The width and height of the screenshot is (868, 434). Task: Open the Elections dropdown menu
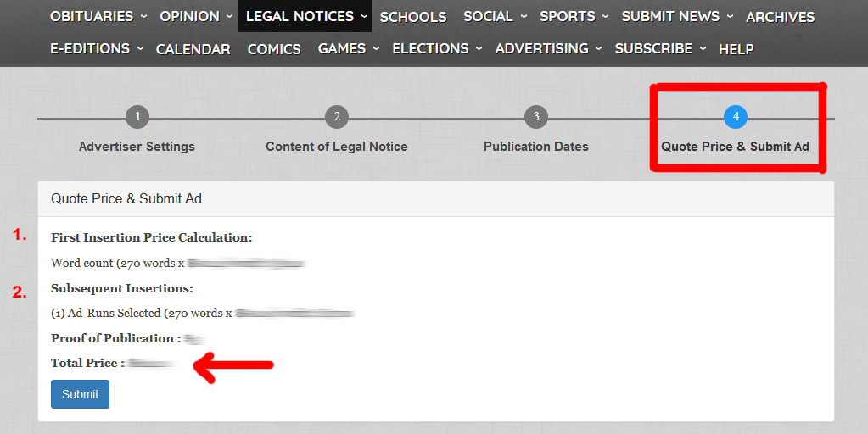[436, 48]
